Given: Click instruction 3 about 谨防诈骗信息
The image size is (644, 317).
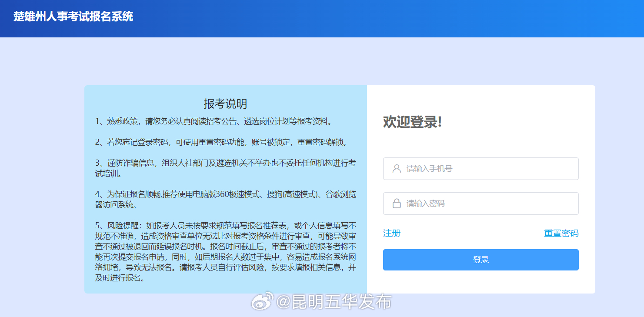Looking at the screenshot, I should (226, 168).
